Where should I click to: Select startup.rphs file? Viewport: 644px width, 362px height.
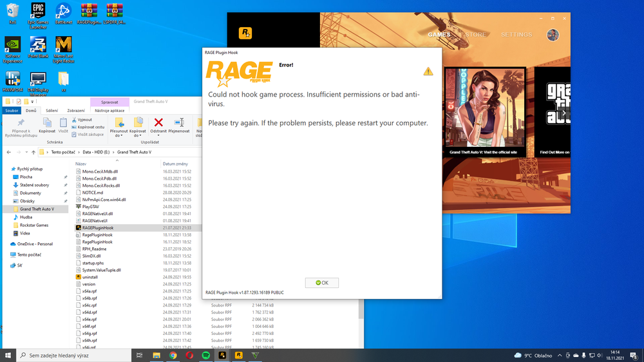coord(93,263)
